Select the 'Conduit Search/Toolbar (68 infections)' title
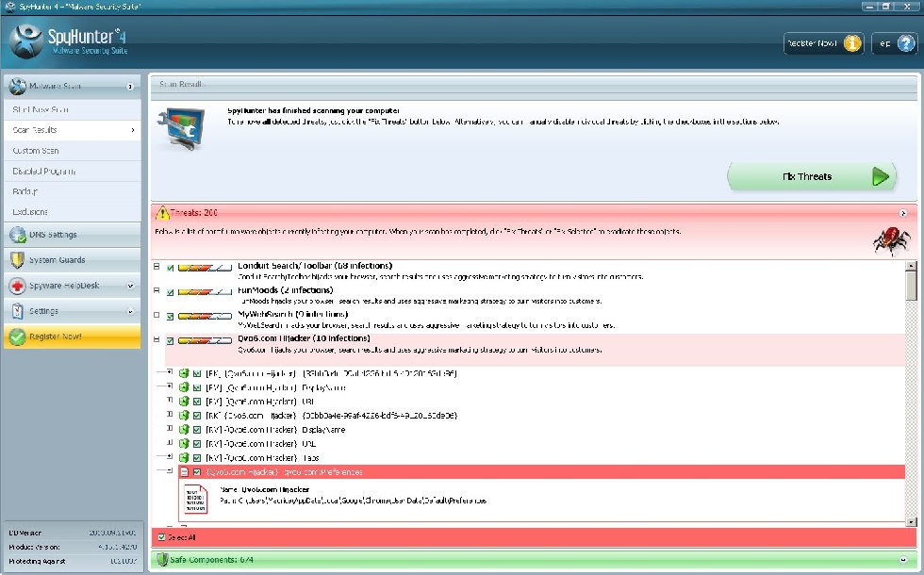The height and width of the screenshot is (575, 924). pos(315,266)
